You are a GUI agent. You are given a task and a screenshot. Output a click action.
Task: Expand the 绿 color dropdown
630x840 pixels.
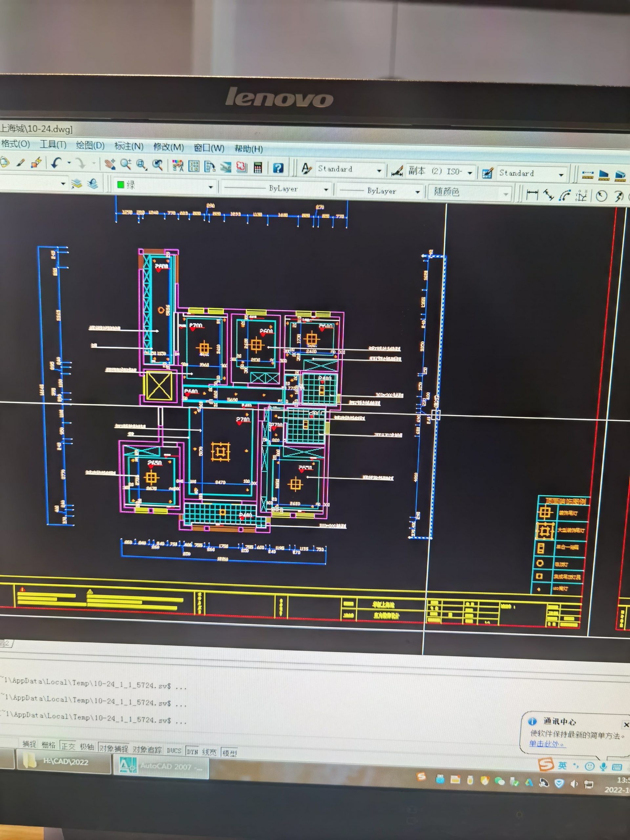click(x=210, y=187)
